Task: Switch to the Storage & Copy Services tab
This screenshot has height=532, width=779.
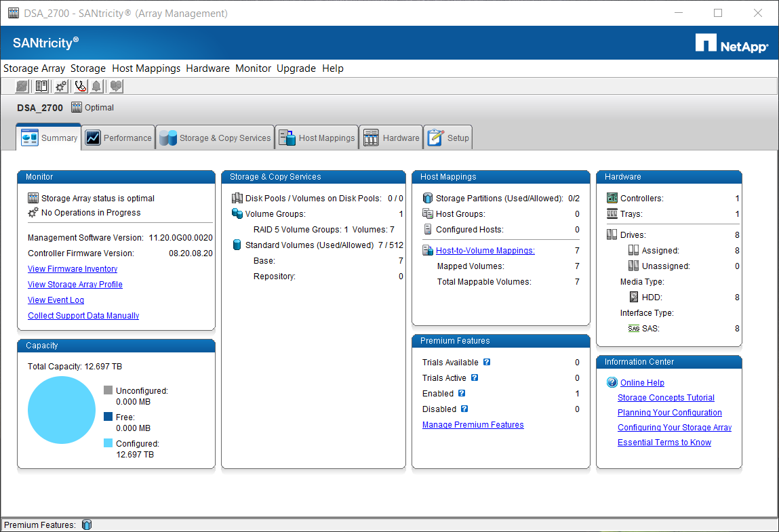Action: [x=215, y=138]
